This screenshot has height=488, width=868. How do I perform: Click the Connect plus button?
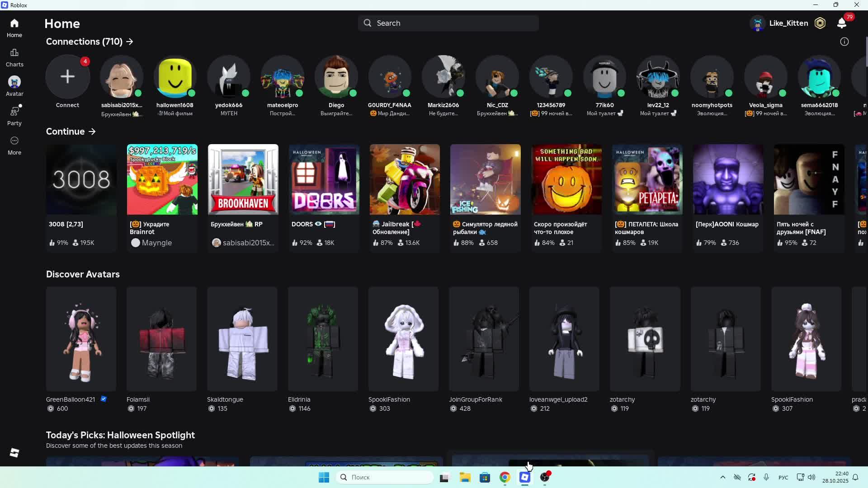(x=67, y=77)
